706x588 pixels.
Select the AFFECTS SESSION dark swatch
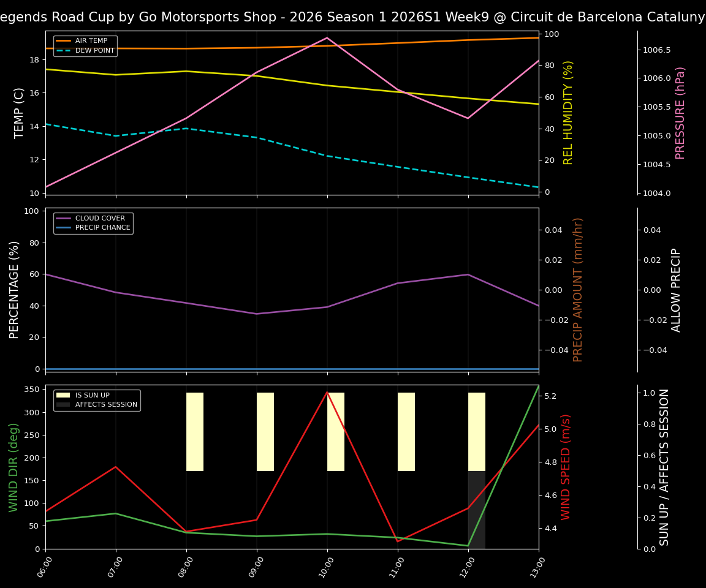62,405
